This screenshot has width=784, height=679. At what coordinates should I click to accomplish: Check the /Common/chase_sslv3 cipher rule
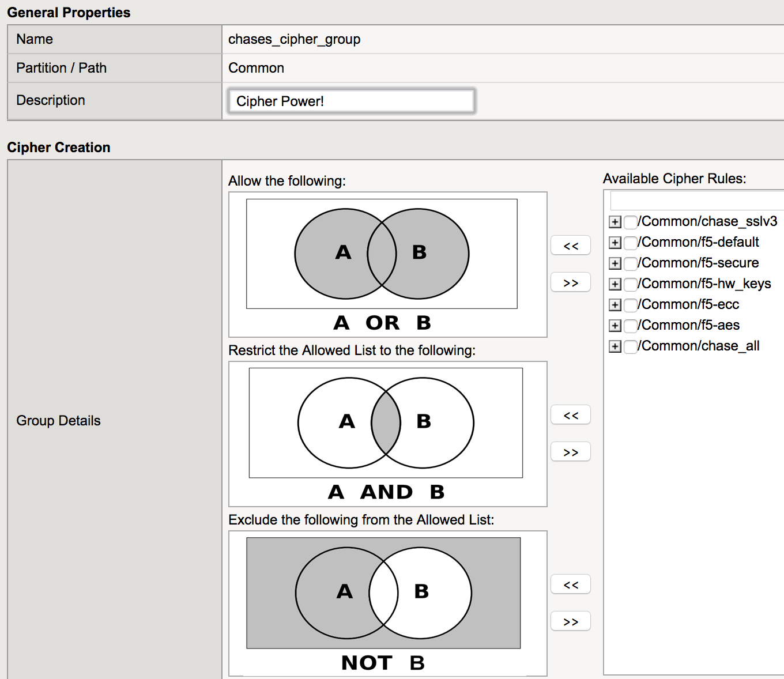(x=631, y=222)
